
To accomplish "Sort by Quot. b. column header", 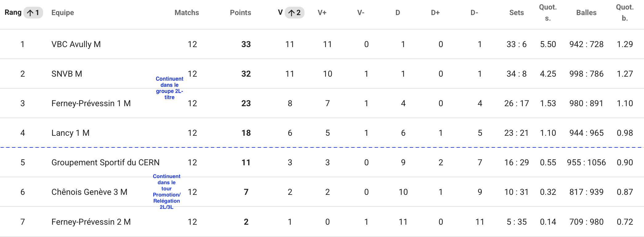I will click(625, 13).
